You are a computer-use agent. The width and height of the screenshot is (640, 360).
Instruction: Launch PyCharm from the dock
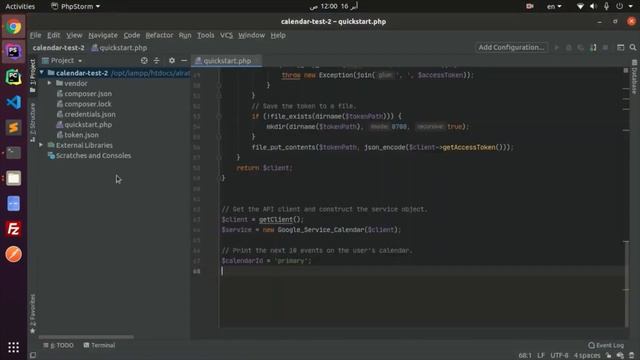[x=13, y=77]
